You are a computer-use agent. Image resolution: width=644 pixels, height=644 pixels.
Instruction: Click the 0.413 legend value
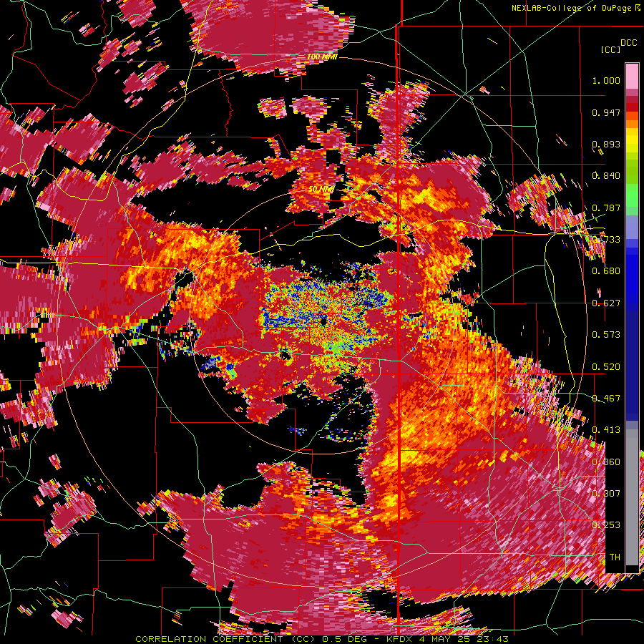click(x=606, y=430)
